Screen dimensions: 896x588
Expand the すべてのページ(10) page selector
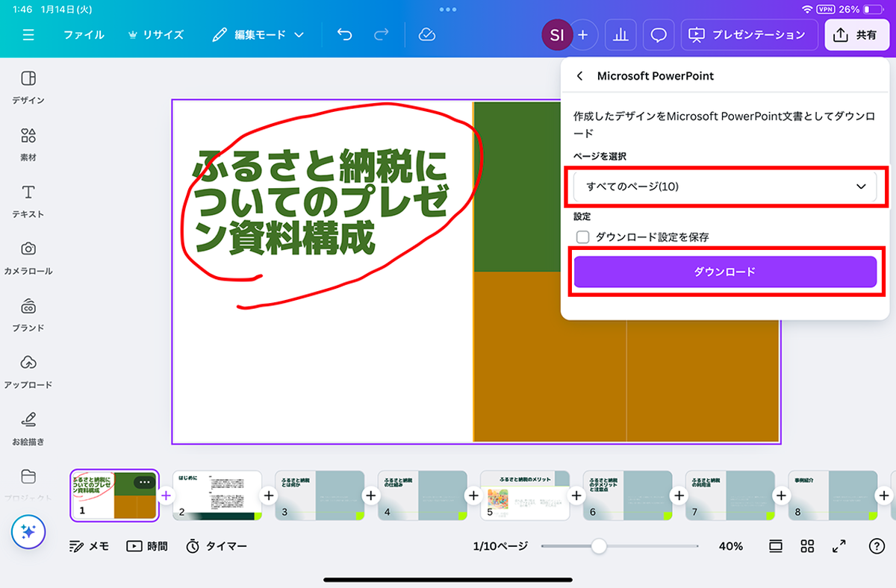[724, 187]
